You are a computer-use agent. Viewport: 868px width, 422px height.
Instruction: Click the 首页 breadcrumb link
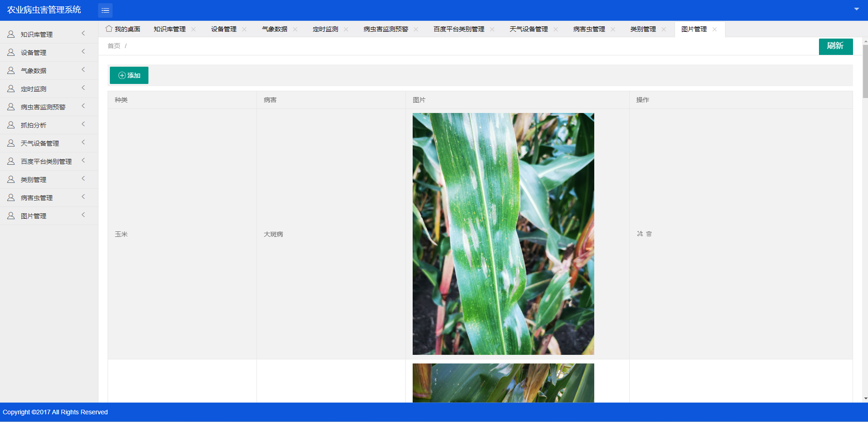click(x=114, y=46)
